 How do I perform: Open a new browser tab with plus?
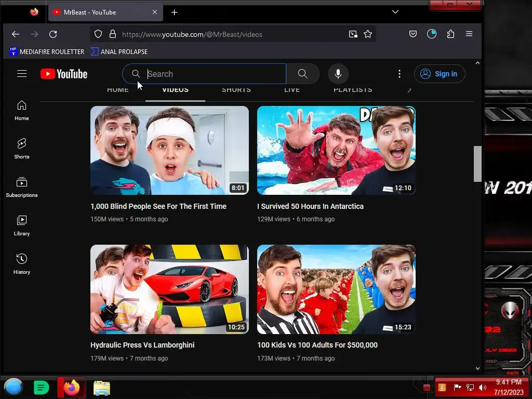point(175,12)
